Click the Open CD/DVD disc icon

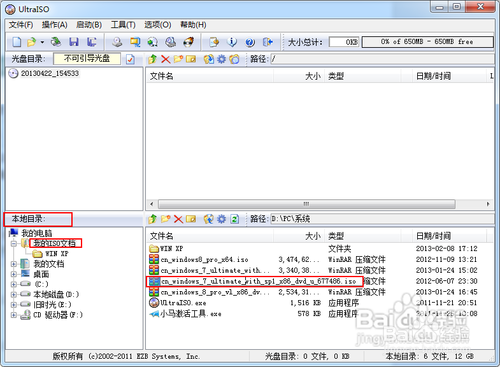coord(56,42)
